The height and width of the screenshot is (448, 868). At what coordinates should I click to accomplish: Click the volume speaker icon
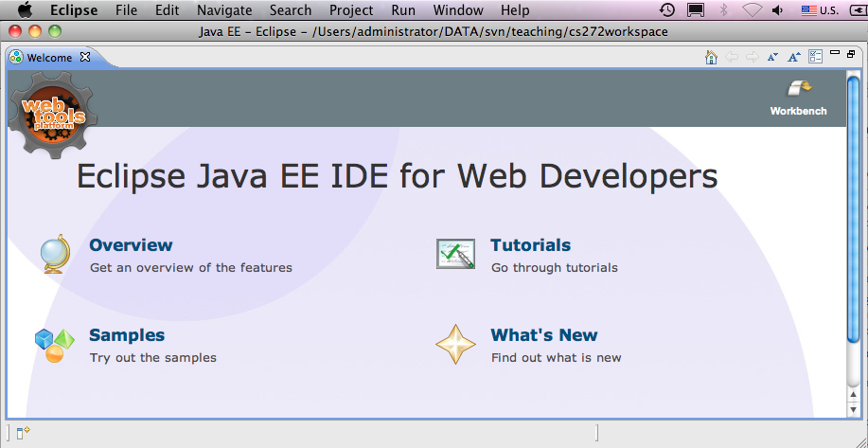[x=778, y=10]
